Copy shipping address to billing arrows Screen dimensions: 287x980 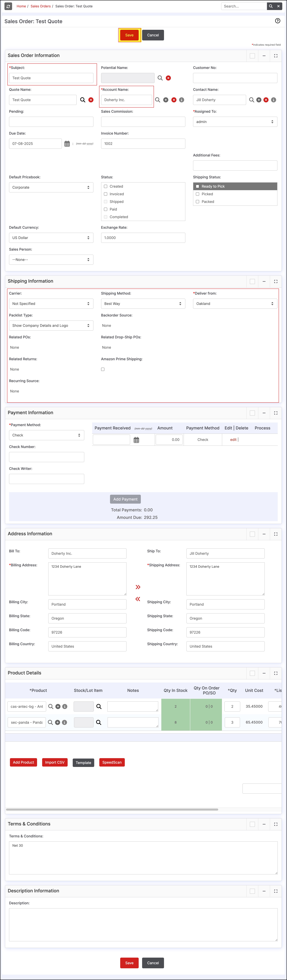138,599
